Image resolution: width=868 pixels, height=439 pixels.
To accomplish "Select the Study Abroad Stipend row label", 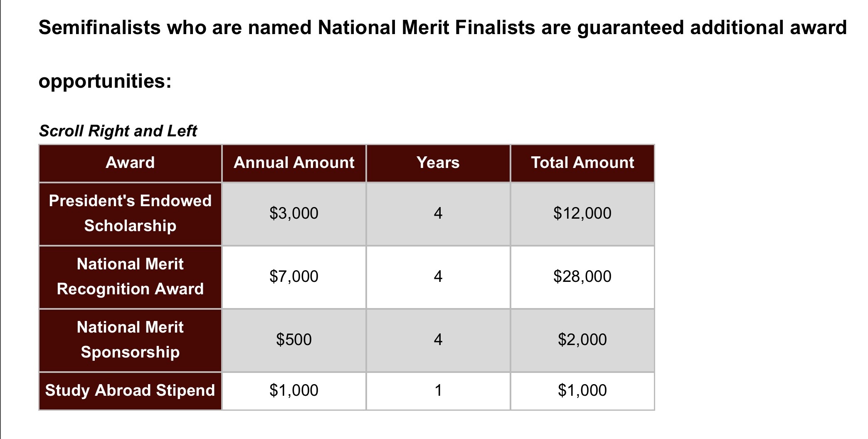I will coord(130,390).
